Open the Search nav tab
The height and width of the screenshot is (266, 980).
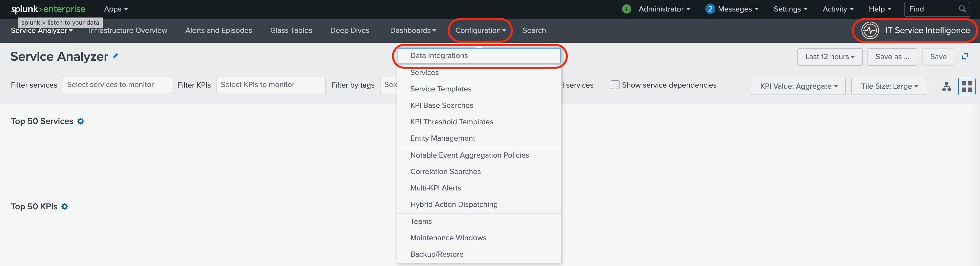click(x=534, y=30)
